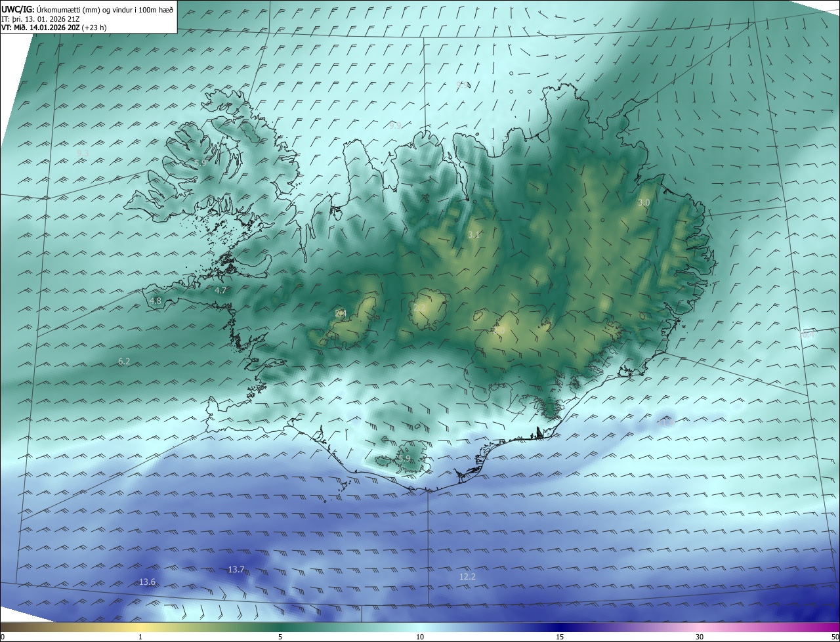This screenshot has height=642, width=840.
Task: Click the 6.2 value label
Action: tap(124, 361)
